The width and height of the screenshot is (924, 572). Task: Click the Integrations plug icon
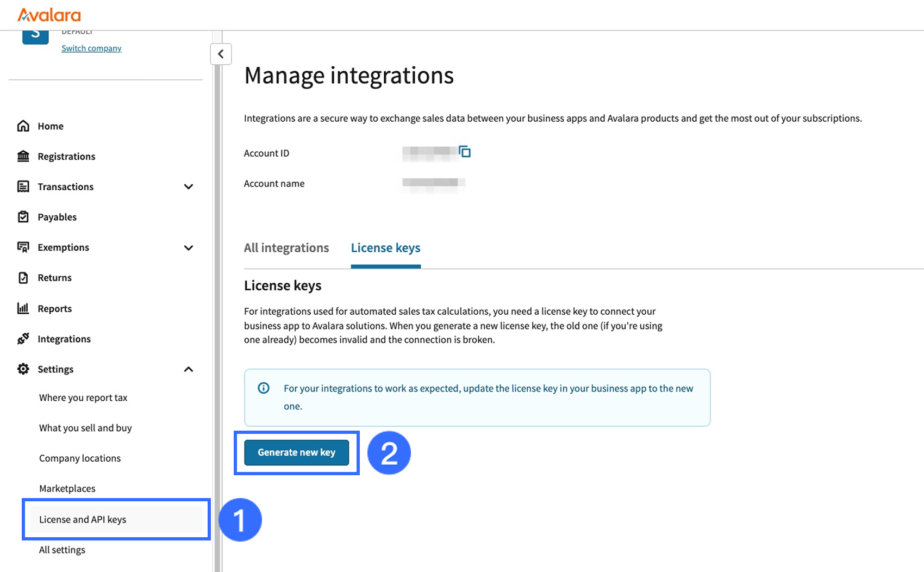pyautogui.click(x=23, y=339)
